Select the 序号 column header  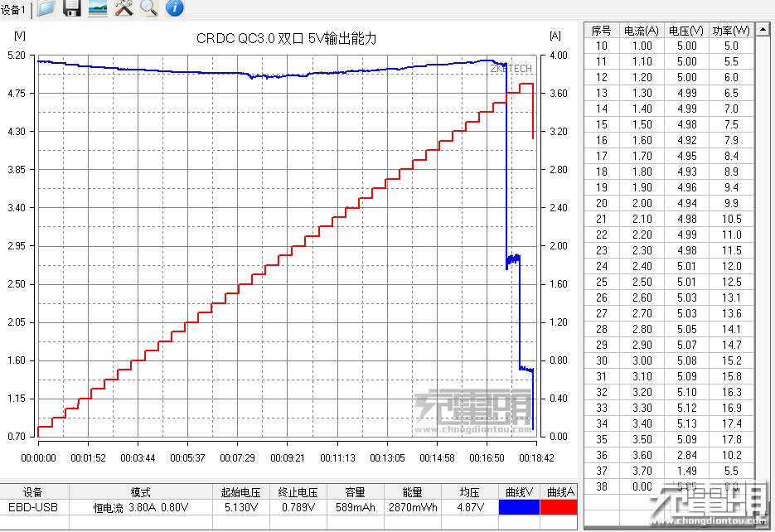pyautogui.click(x=601, y=31)
